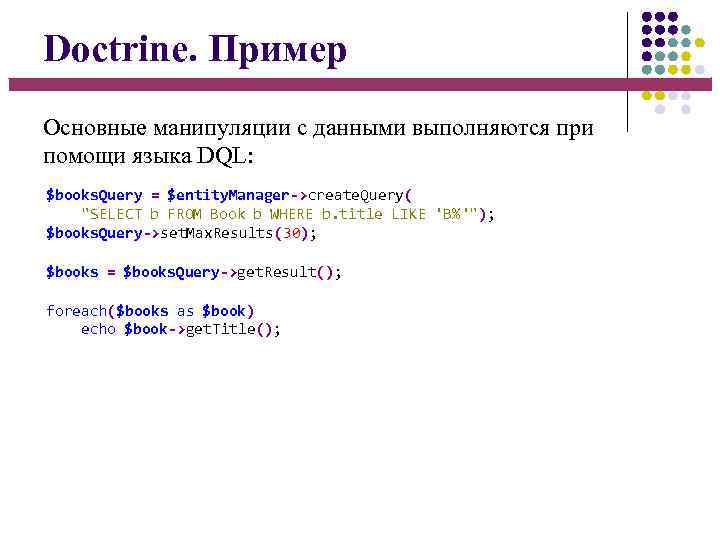This screenshot has width=720, height=540.
Task: Click the code line "echo $book->getTitle();"
Action: pyautogui.click(x=180, y=329)
